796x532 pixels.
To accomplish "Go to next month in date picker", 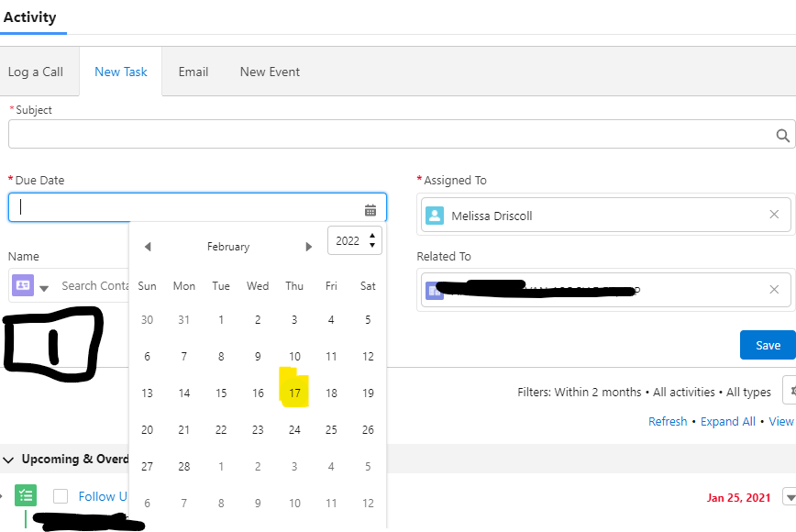I will click(x=309, y=247).
